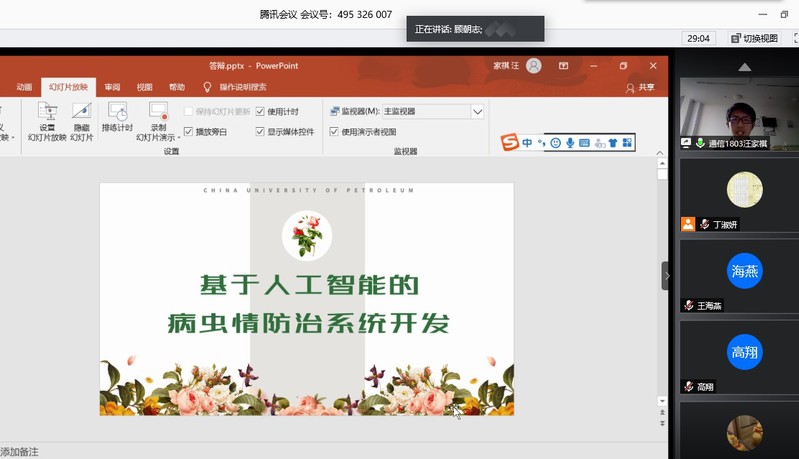Collapse the participant video list up arrow

click(x=744, y=67)
